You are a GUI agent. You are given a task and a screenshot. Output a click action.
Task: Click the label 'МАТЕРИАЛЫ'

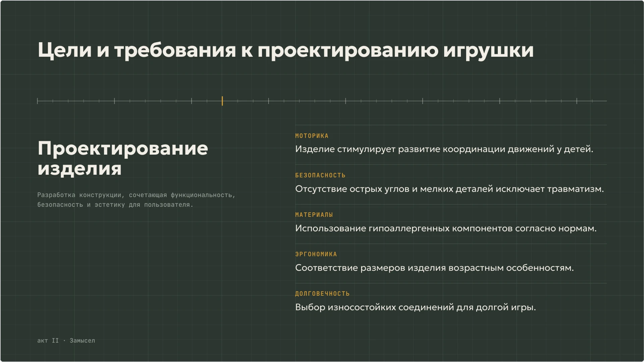click(x=314, y=215)
